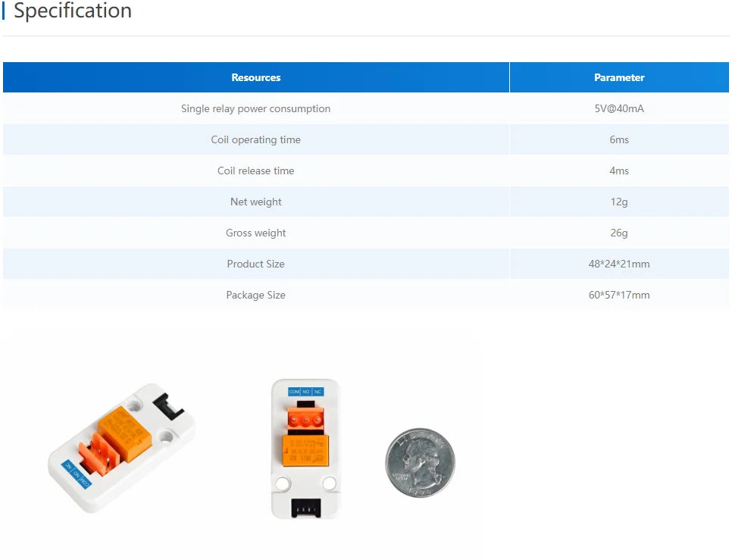The width and height of the screenshot is (732, 560).
Task: Click the Net weight row label
Action: coord(256,202)
